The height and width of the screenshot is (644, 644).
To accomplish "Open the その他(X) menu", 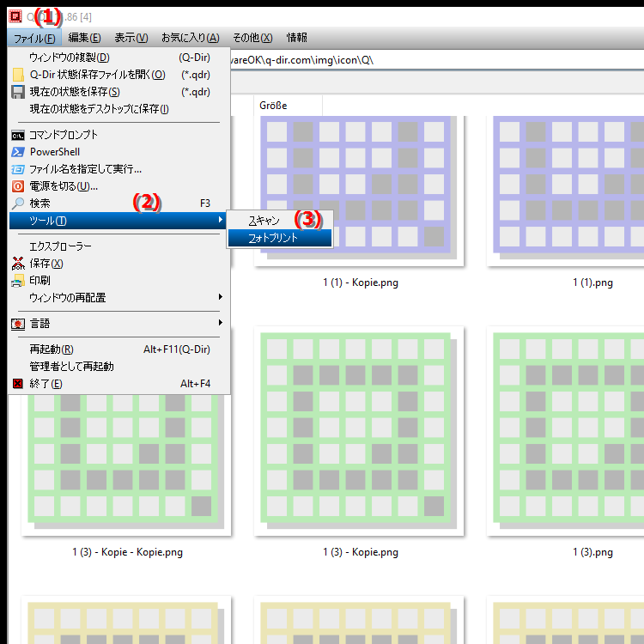I will [252, 38].
